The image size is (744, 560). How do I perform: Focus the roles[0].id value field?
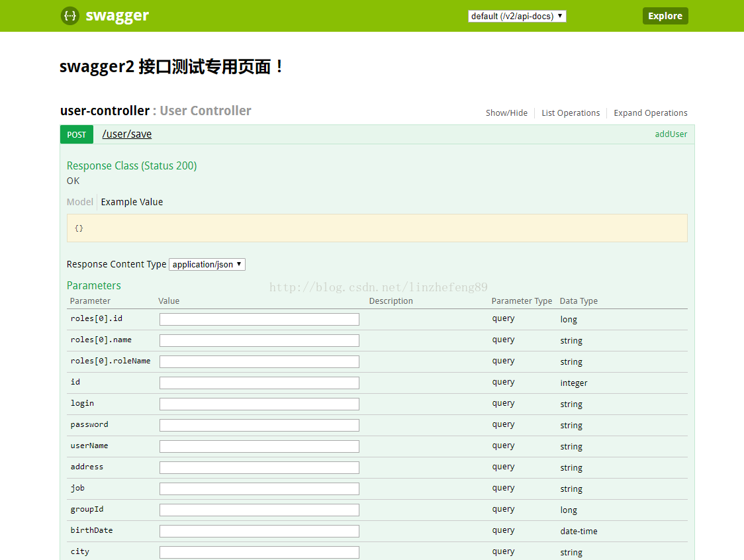(259, 320)
